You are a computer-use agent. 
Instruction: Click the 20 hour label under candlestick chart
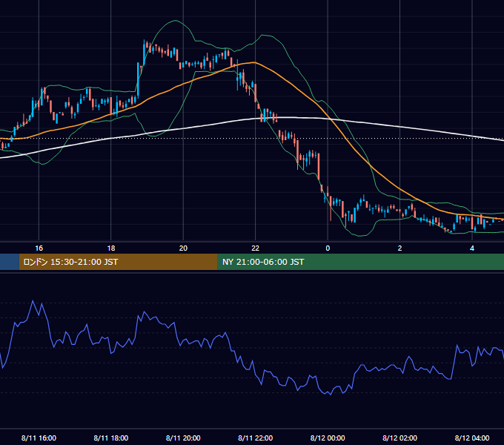pos(183,248)
